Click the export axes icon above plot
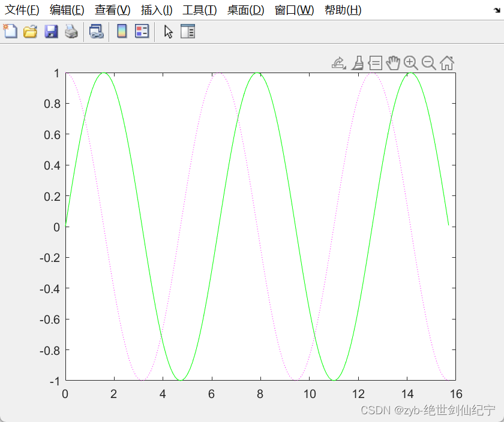 pos(339,63)
